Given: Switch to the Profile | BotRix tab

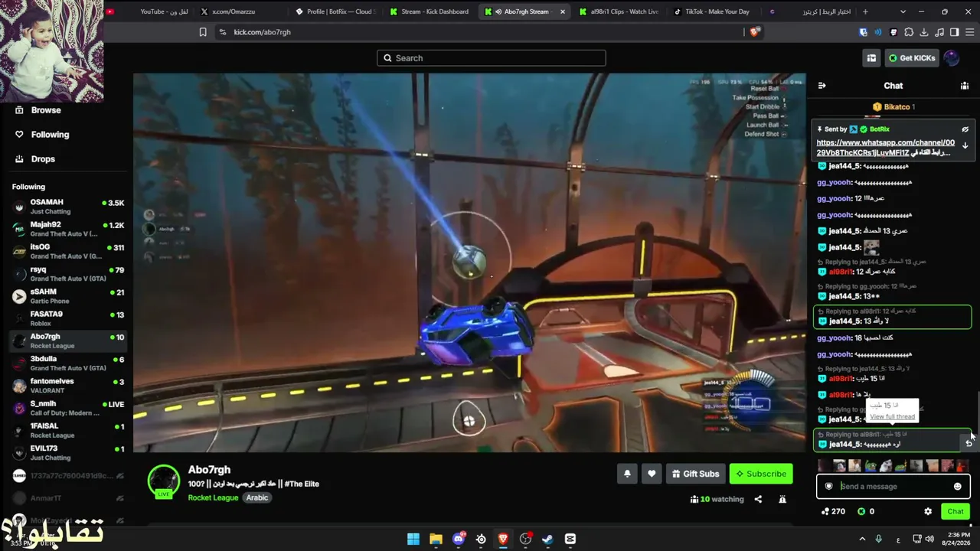Looking at the screenshot, I should [x=334, y=11].
